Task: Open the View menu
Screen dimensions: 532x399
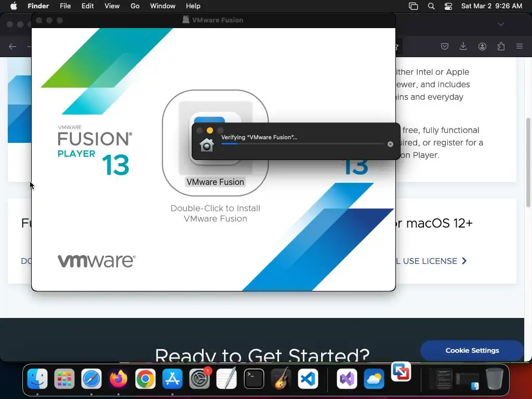Action: [x=112, y=6]
